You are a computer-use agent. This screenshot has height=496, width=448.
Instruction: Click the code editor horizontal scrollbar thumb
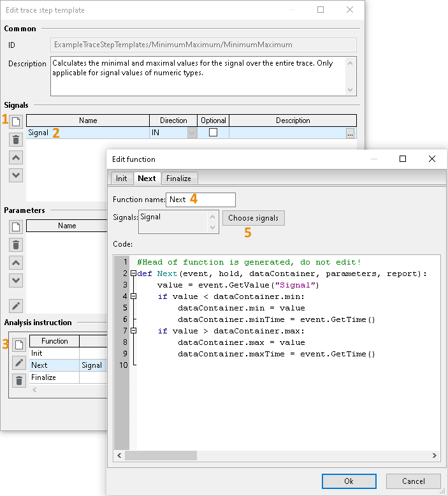point(161,455)
